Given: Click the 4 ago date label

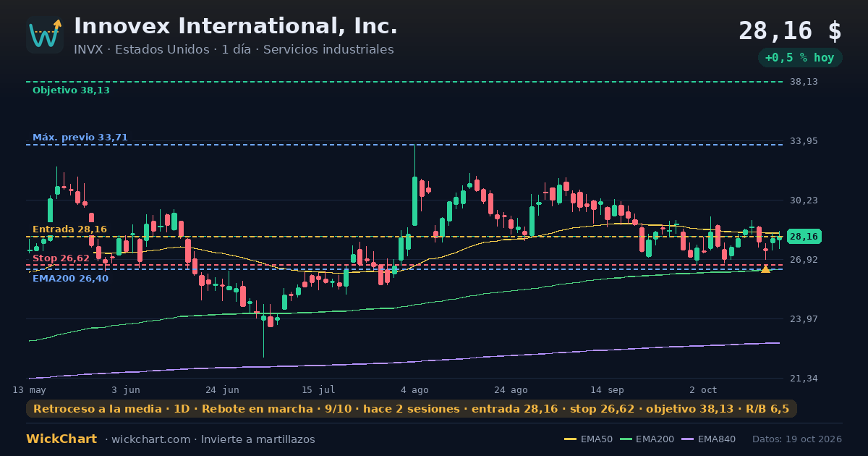Looking at the screenshot, I should click(414, 390).
